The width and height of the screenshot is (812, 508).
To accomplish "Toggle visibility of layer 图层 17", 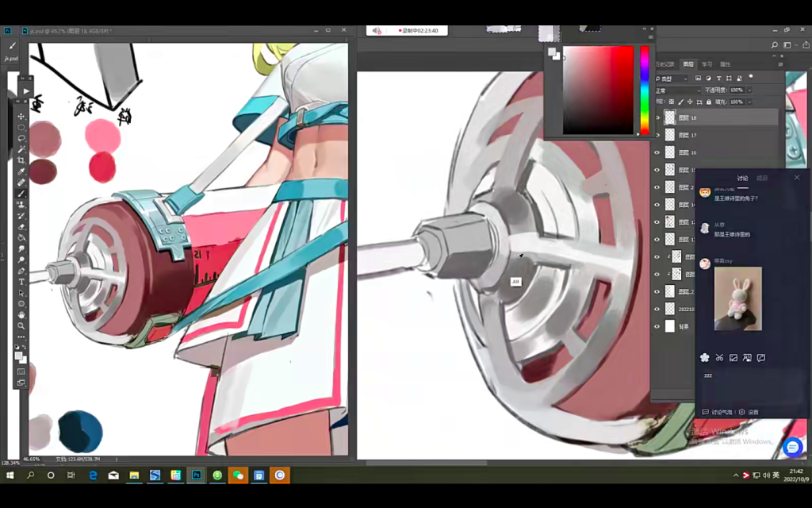I will click(657, 136).
